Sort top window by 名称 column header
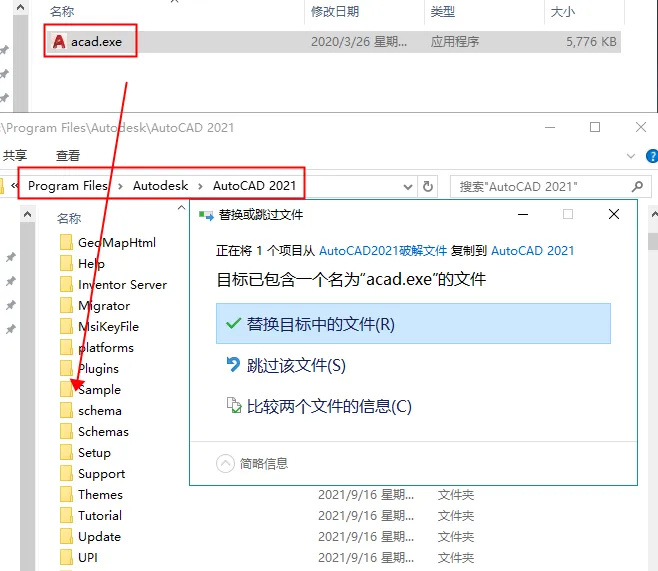 tap(62, 12)
